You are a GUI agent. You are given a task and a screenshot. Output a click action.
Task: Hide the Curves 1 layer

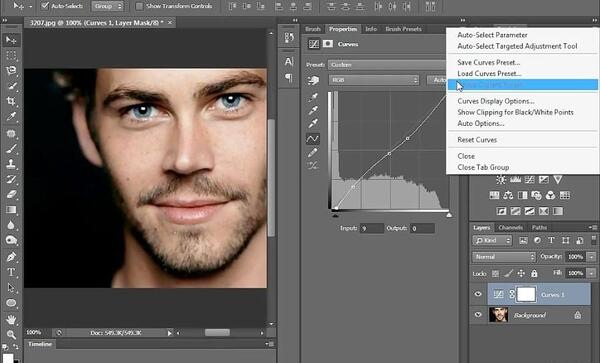click(x=478, y=294)
